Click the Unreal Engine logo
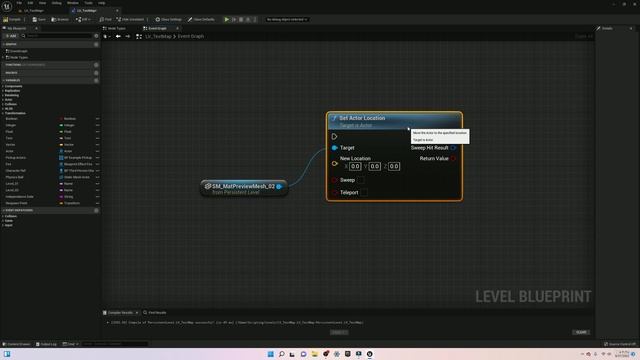The image size is (640, 360). click(7, 6)
